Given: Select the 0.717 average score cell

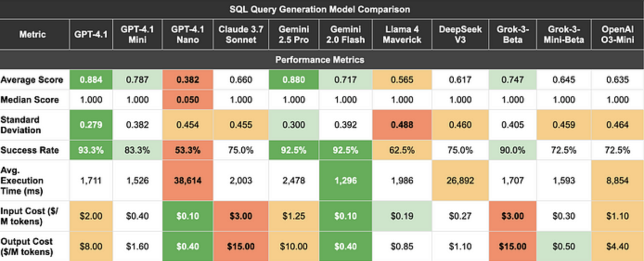Looking at the screenshot, I should click(346, 80).
